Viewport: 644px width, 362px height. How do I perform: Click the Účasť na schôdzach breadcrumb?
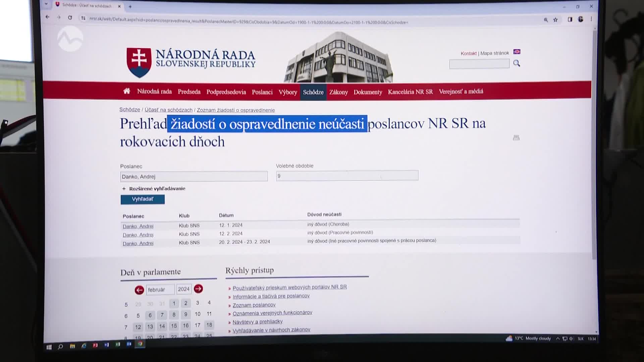168,110
